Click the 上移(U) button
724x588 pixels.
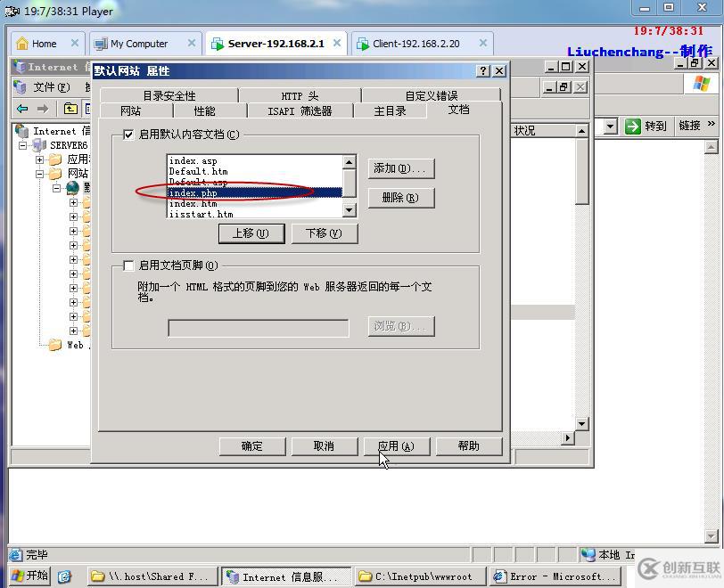pos(251,233)
